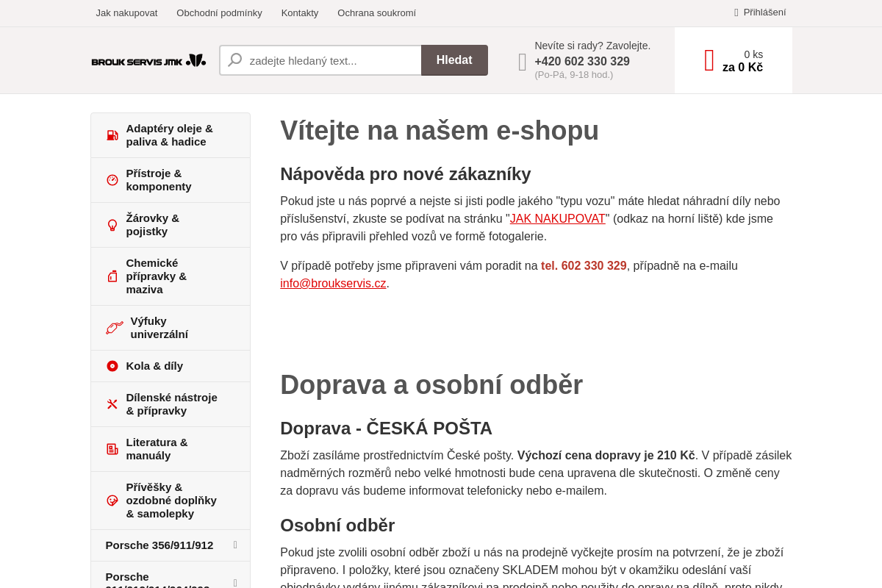Image resolution: width=882 pixels, height=588 pixels.
Task: Click the magnifier icon in the search bar
Action: coord(235,60)
